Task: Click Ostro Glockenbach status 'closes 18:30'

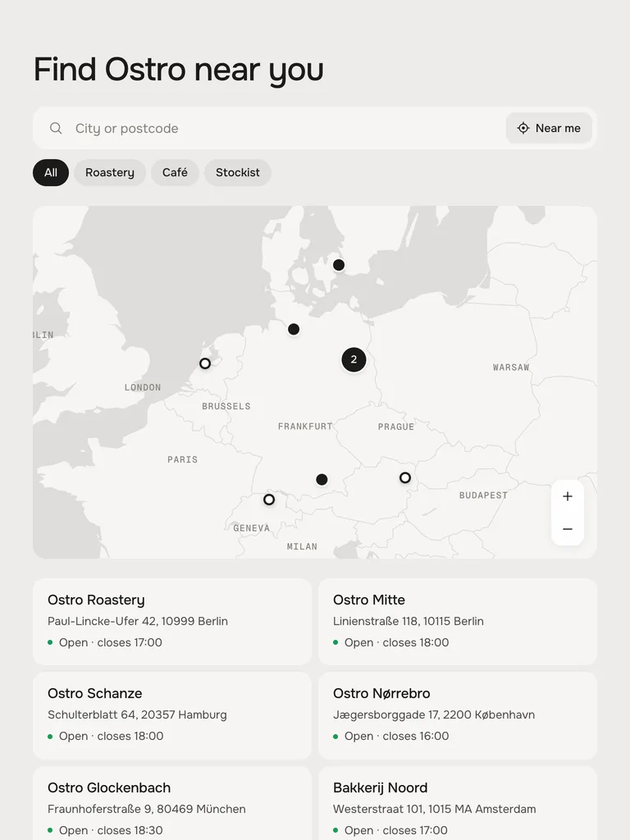Action: [x=130, y=830]
